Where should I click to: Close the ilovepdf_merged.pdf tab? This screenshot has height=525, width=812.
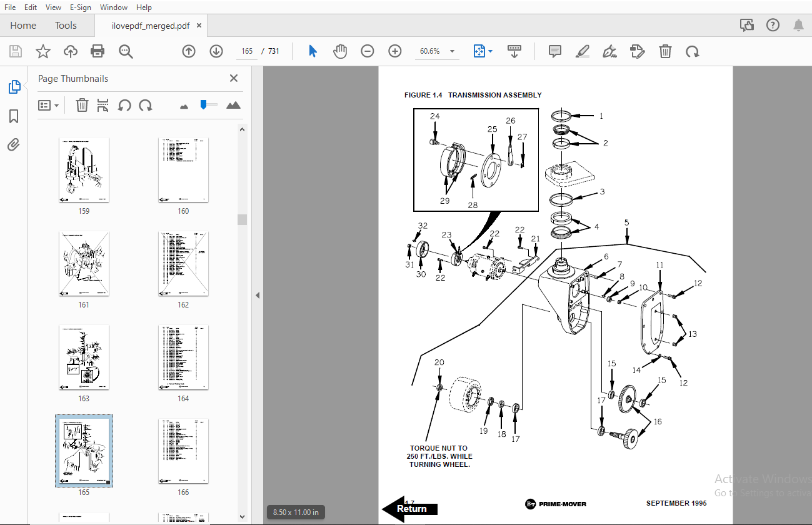click(x=199, y=26)
